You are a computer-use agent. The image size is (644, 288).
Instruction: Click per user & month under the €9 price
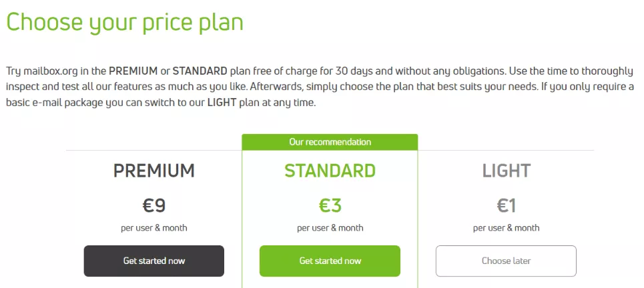pyautogui.click(x=154, y=228)
